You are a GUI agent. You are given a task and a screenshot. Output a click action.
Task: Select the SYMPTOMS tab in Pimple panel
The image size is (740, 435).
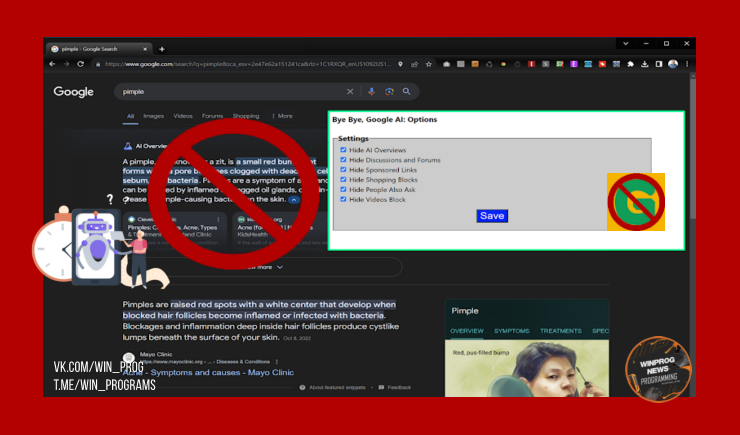(512, 331)
